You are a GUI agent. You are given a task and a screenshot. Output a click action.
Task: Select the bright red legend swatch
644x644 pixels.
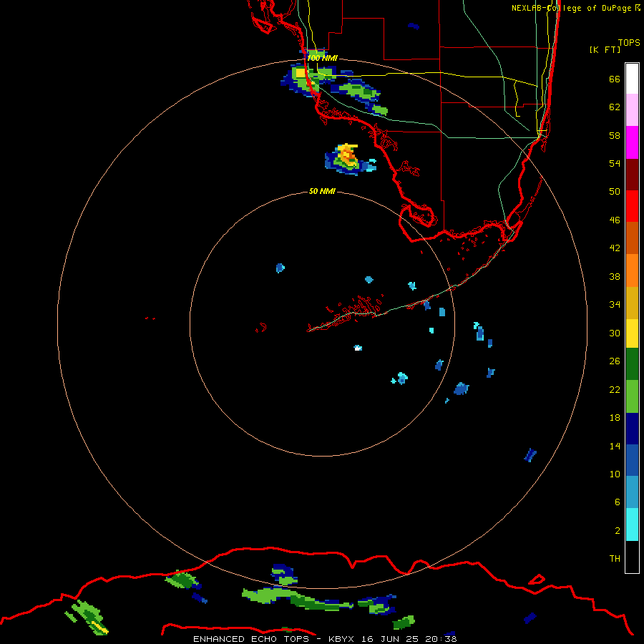pyautogui.click(x=632, y=206)
